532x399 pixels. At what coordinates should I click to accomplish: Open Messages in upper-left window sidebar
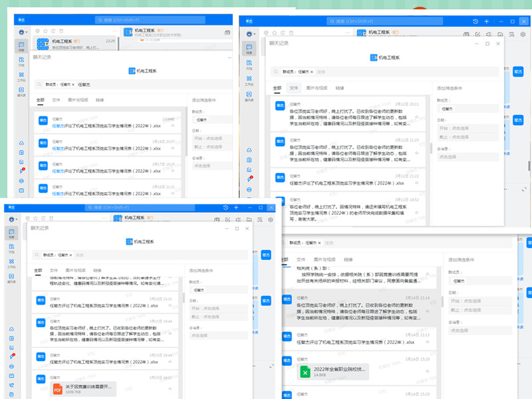21,47
